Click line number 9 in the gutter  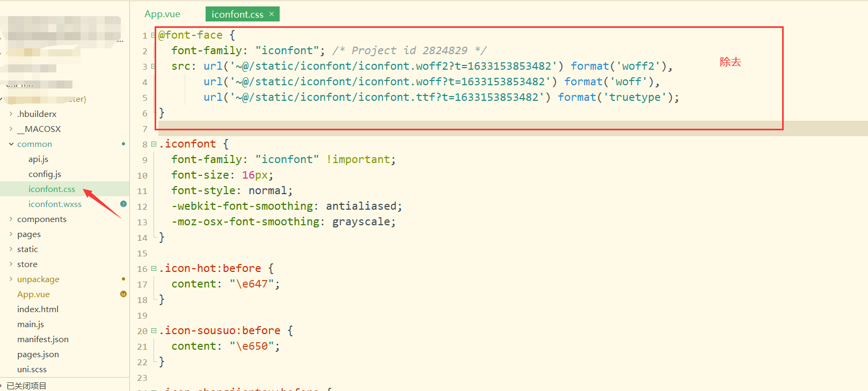pyautogui.click(x=144, y=160)
